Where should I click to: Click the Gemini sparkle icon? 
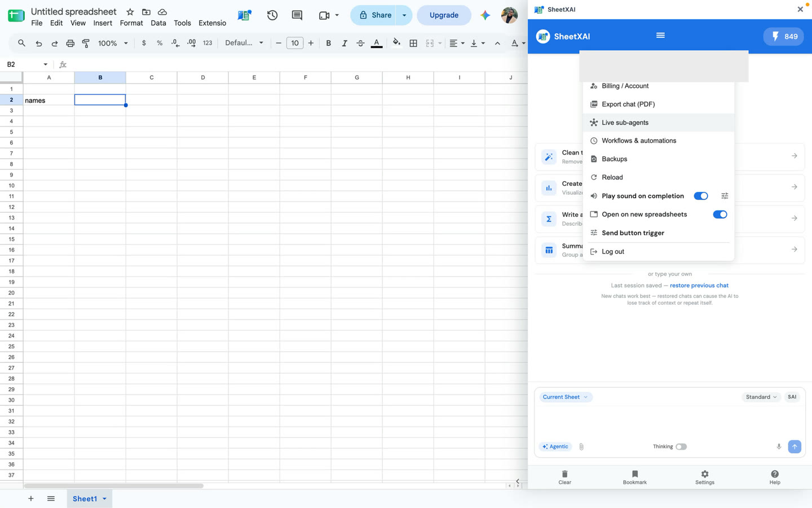click(x=485, y=15)
